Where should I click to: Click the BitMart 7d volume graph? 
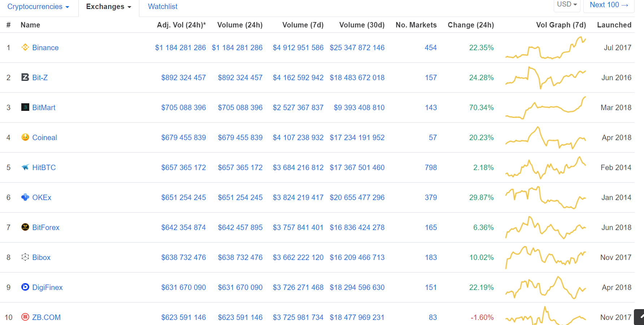pos(545,108)
